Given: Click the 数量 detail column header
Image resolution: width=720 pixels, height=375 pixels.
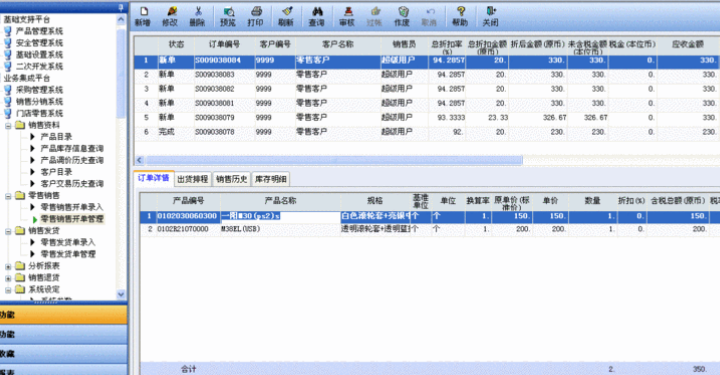Looking at the screenshot, I should tap(592, 201).
